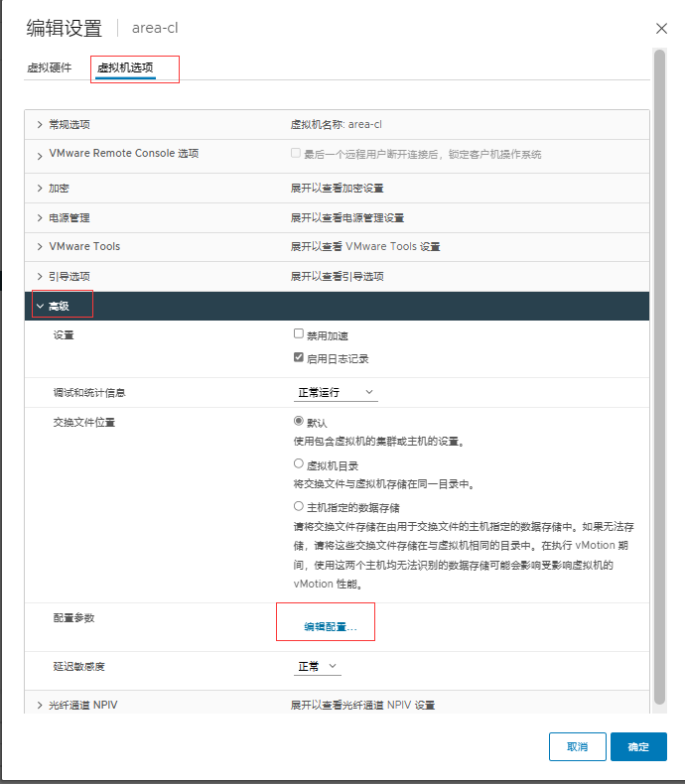Click the 确定 button
The height and width of the screenshot is (784, 685).
coord(638,746)
